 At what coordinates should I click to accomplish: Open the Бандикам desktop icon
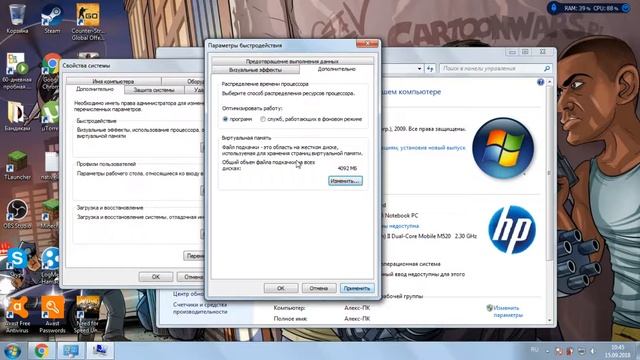click(17, 116)
